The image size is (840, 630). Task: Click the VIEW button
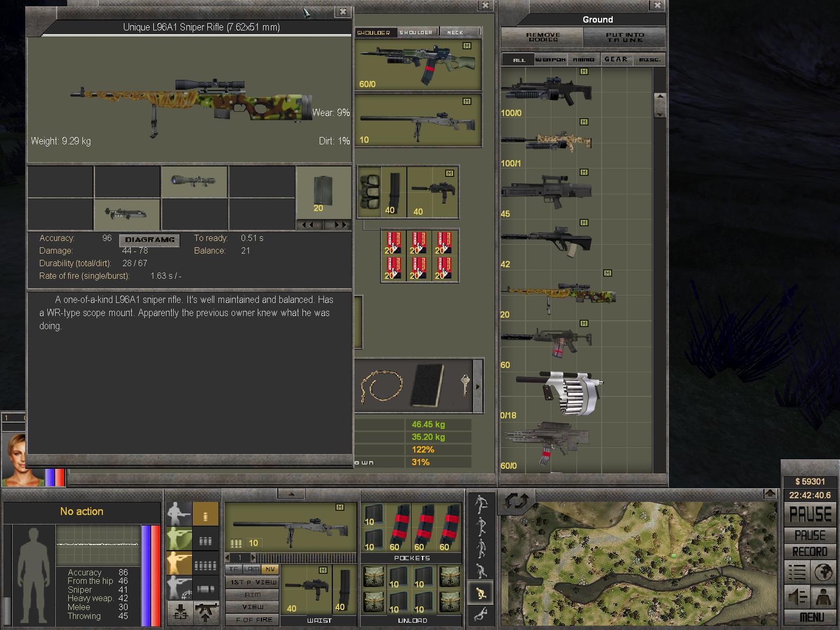(x=253, y=607)
